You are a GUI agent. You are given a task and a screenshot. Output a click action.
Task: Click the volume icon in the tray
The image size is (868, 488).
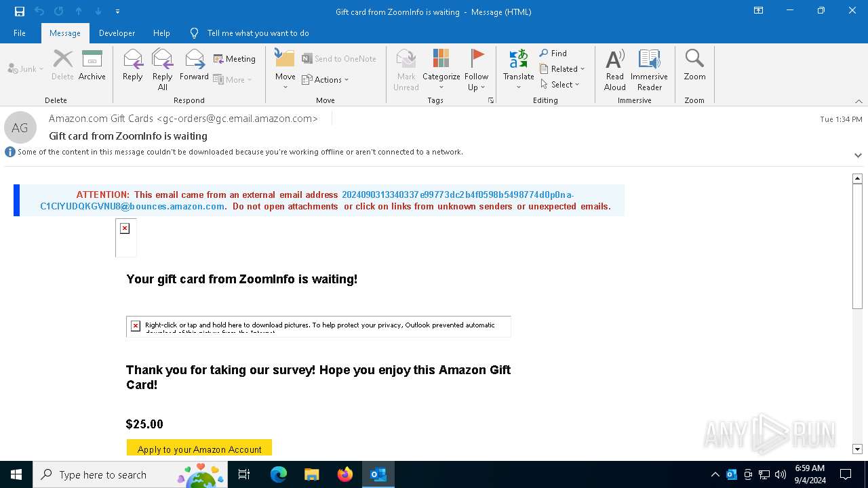tap(781, 474)
